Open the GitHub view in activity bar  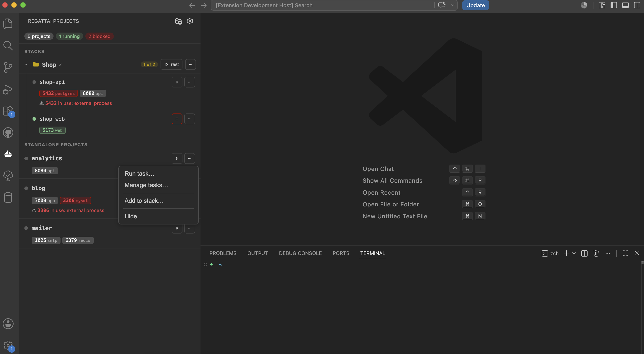pyautogui.click(x=8, y=132)
